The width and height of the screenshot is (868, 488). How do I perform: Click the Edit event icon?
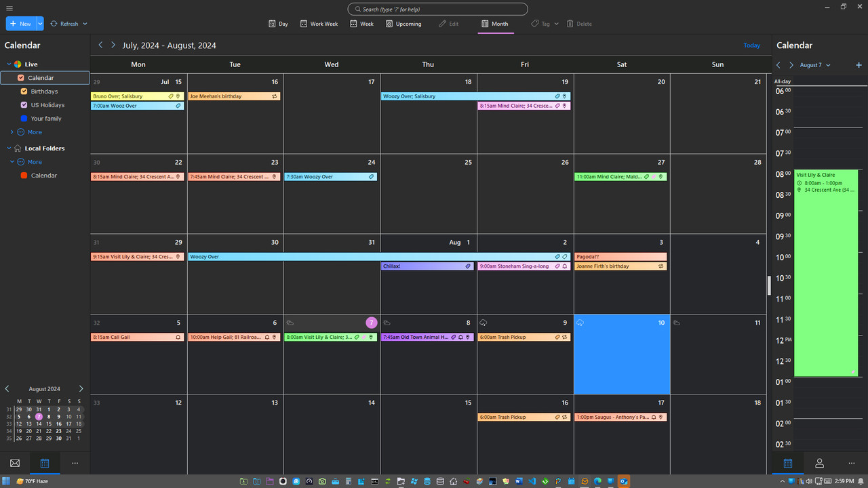pos(449,23)
